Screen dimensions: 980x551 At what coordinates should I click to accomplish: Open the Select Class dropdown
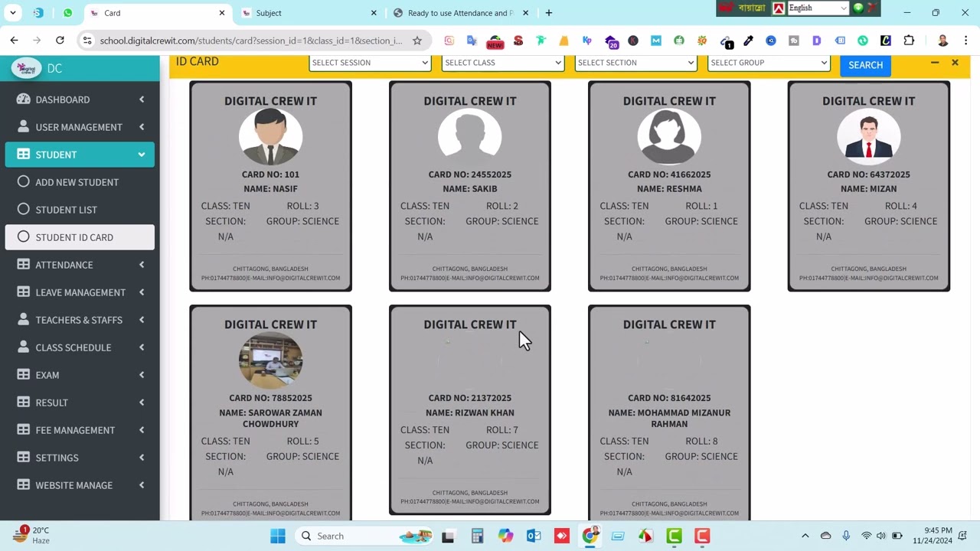[502, 63]
